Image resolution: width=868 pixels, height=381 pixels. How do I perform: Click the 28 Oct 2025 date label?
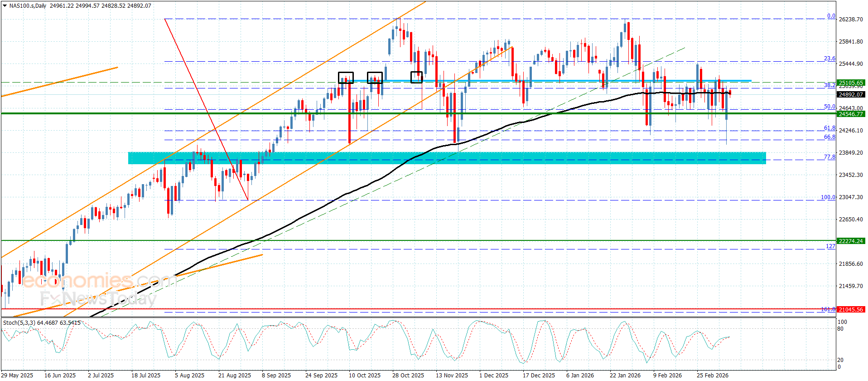pos(408,375)
